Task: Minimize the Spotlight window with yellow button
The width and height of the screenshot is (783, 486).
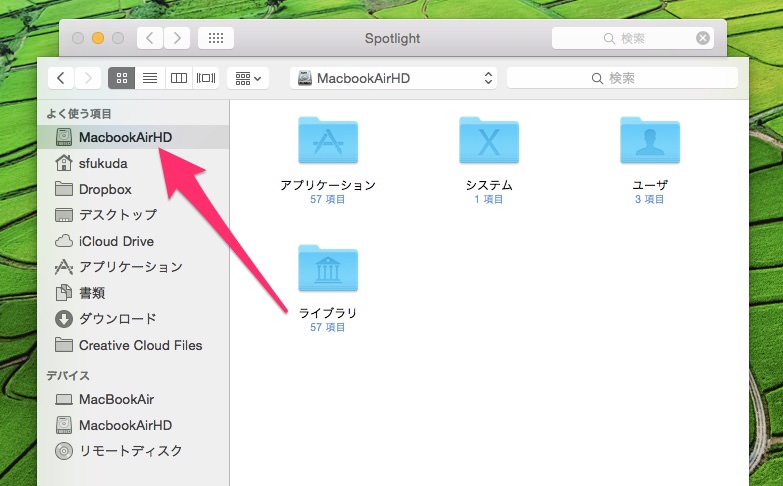Action: 98,38
